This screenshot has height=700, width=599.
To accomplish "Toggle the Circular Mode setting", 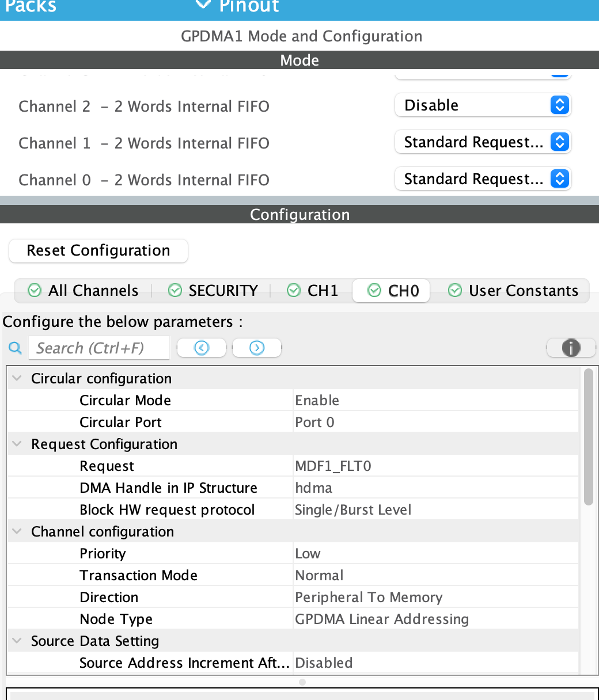I will pos(317,400).
